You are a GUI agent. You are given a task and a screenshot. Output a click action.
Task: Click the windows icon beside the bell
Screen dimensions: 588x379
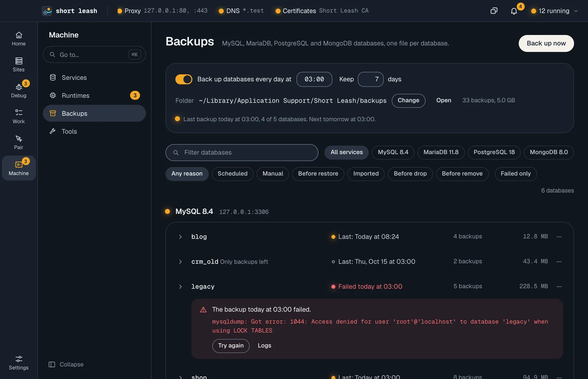[494, 11]
